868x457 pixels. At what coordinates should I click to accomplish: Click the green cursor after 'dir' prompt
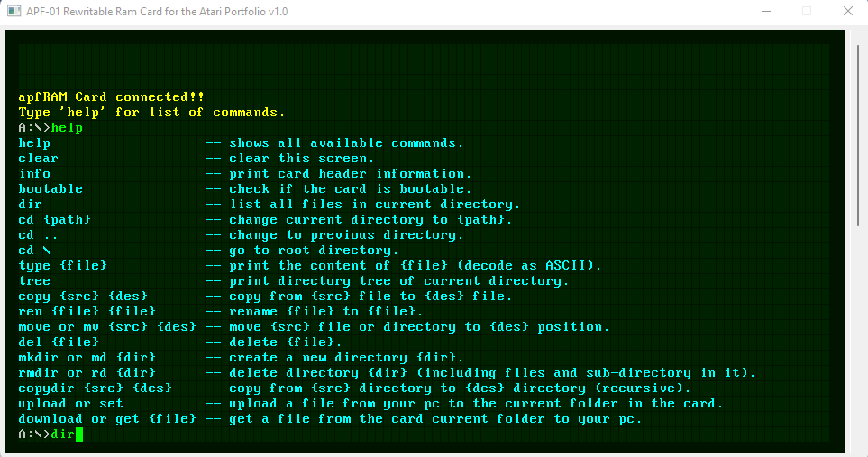pos(79,434)
